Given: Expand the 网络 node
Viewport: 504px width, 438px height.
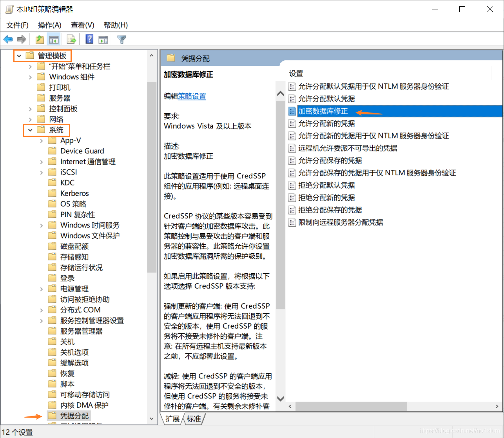Looking at the screenshot, I should click(x=30, y=120).
